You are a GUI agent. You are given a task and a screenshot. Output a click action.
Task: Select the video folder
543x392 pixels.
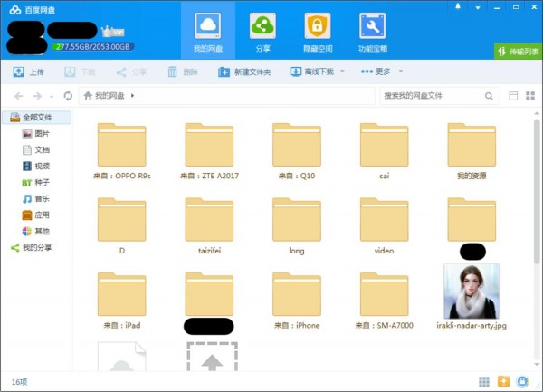(x=385, y=226)
